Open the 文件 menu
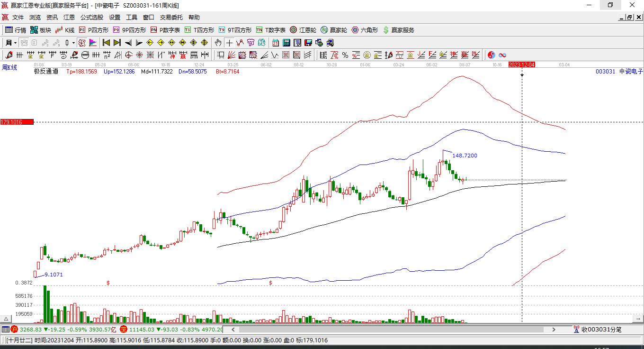The image size is (644, 349). point(18,18)
